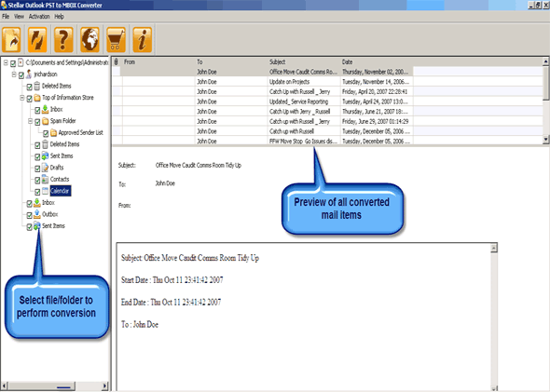550x392 pixels.
Task: Click the Drafts folder icon
Action: coord(46,168)
